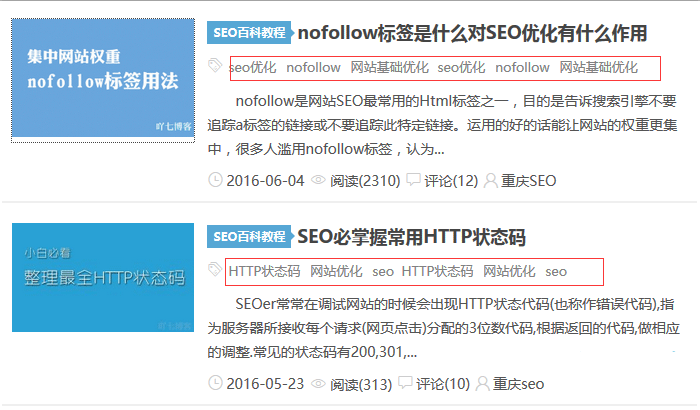Open the 整理最全HTTP状态码 thumbnail image
This screenshot has width=700, height=410.
(103, 277)
